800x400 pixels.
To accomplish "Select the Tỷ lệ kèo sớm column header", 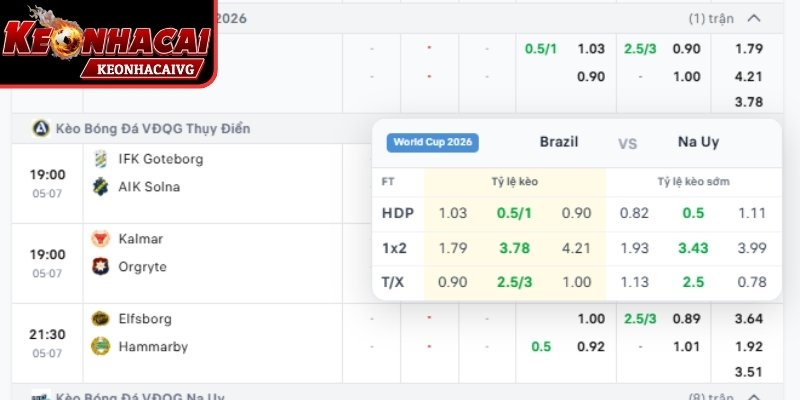I will (x=693, y=182).
